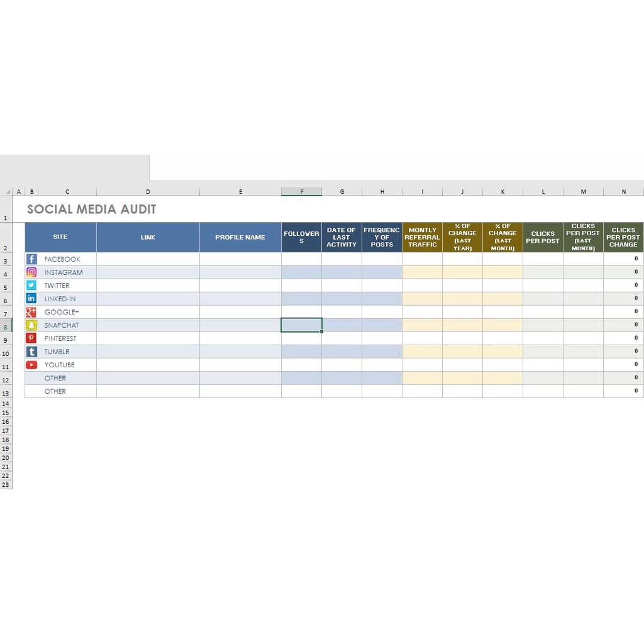Click the YouTube play icon
Viewport: 644px width, 644px height.
pyautogui.click(x=31, y=365)
